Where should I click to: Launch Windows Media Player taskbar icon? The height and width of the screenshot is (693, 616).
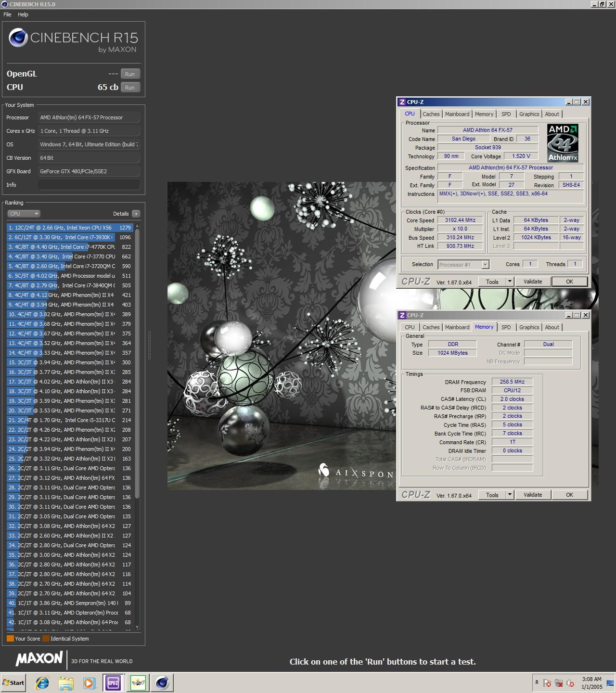(x=89, y=682)
